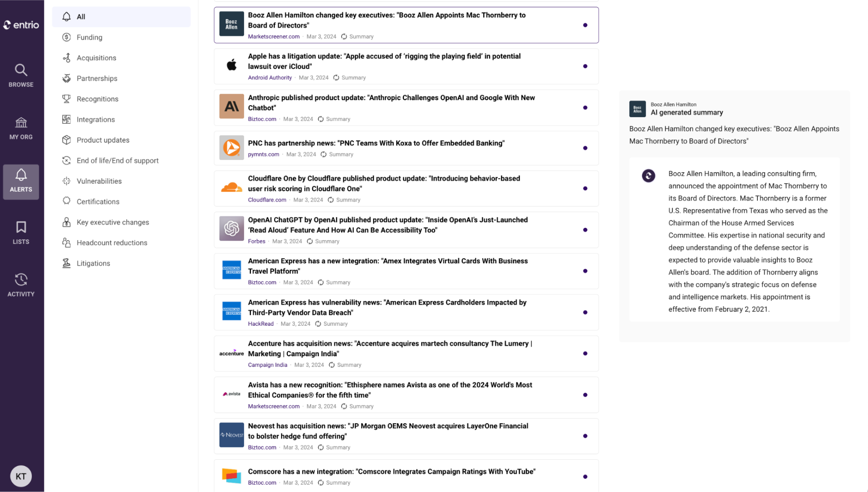Click the Certifications badge icon

click(66, 201)
